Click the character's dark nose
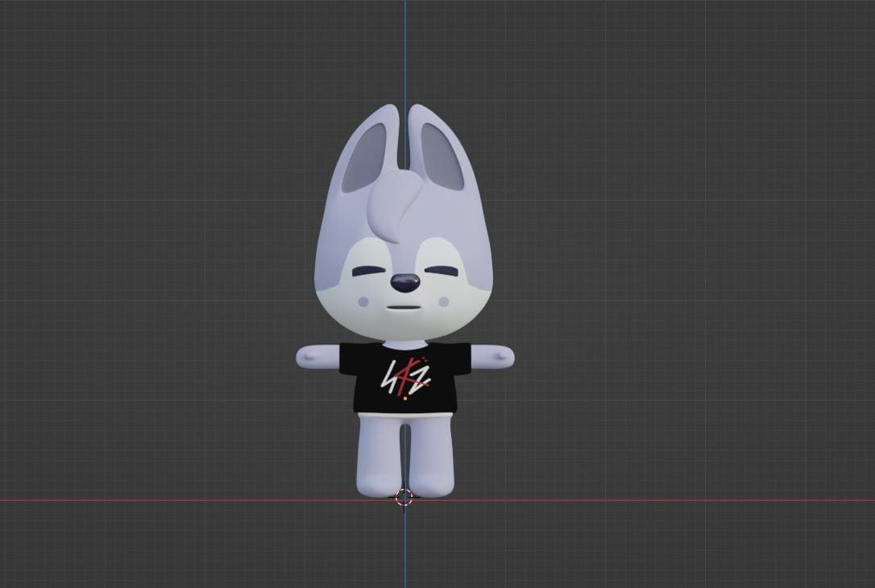This screenshot has width=875, height=588. pos(405,283)
